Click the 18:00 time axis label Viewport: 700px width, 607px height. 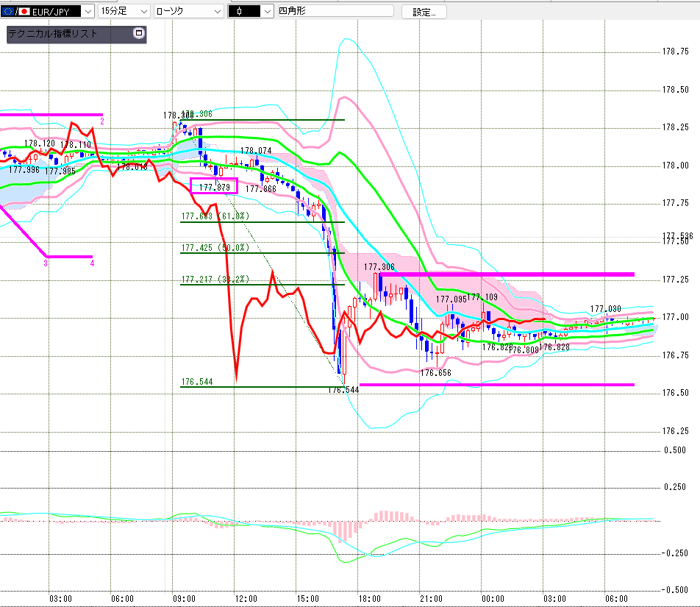tap(370, 598)
